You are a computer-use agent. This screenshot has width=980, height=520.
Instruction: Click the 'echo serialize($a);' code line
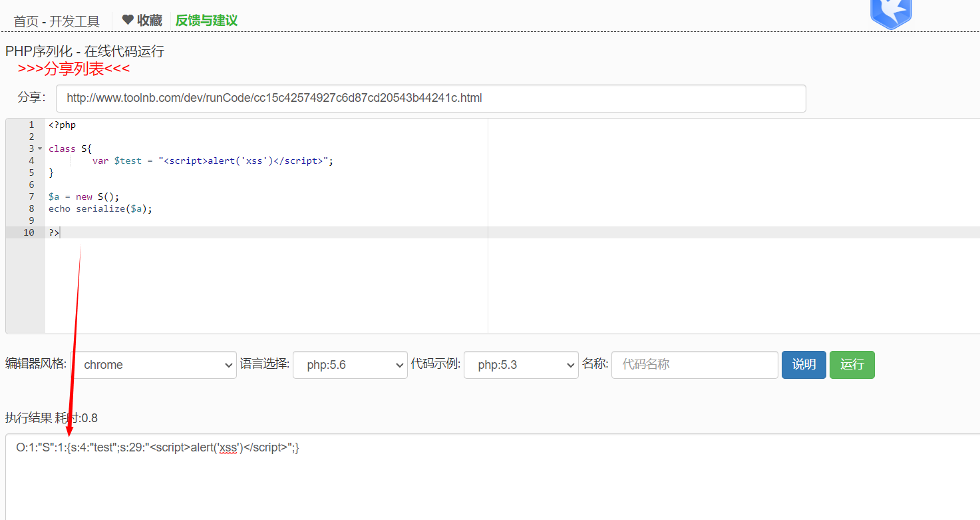click(x=100, y=208)
